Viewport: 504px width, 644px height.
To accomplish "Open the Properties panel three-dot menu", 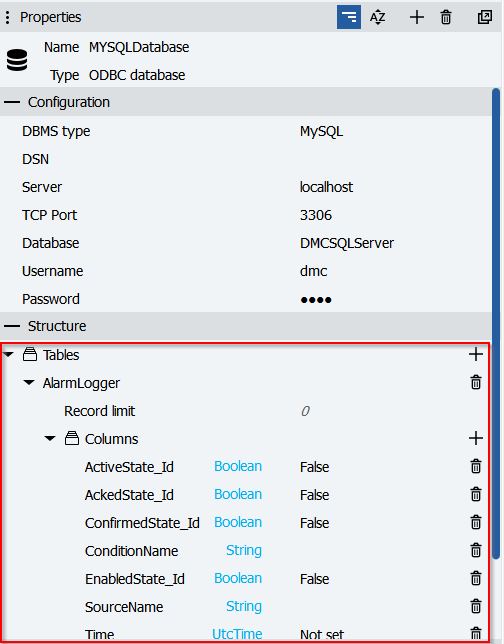I will tap(7, 17).
